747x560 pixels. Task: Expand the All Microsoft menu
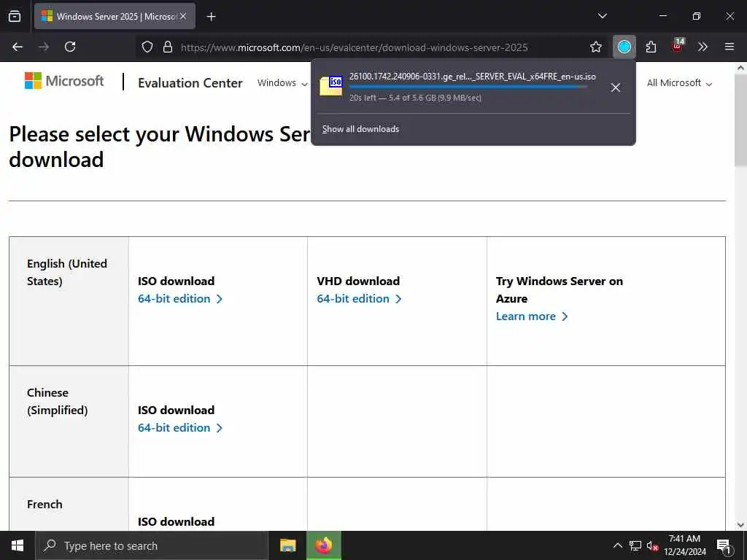pos(679,83)
